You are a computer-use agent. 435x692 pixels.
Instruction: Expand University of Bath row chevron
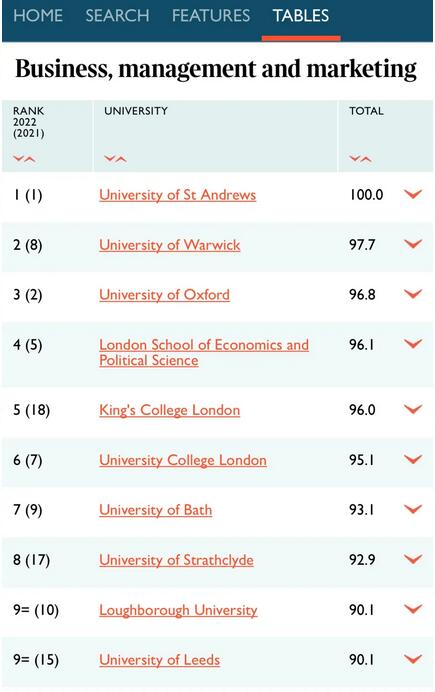[413, 509]
